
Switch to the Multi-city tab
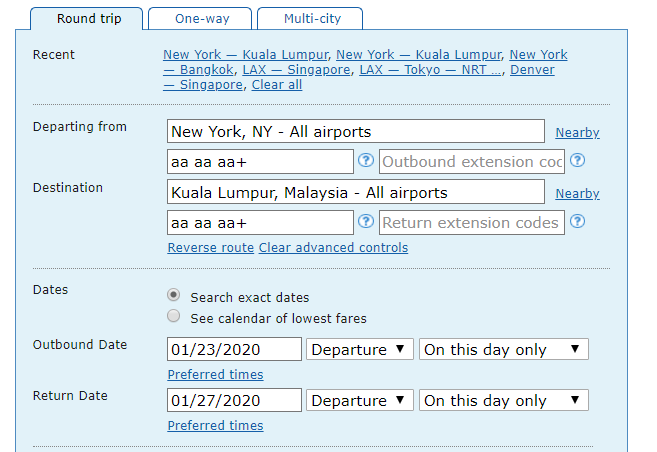coord(310,19)
